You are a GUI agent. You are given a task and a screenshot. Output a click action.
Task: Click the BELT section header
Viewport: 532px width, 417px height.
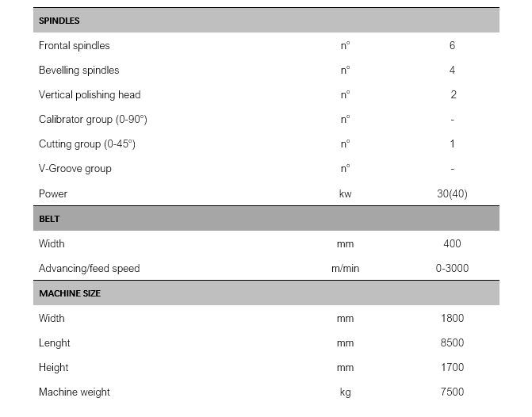pyautogui.click(x=49, y=219)
